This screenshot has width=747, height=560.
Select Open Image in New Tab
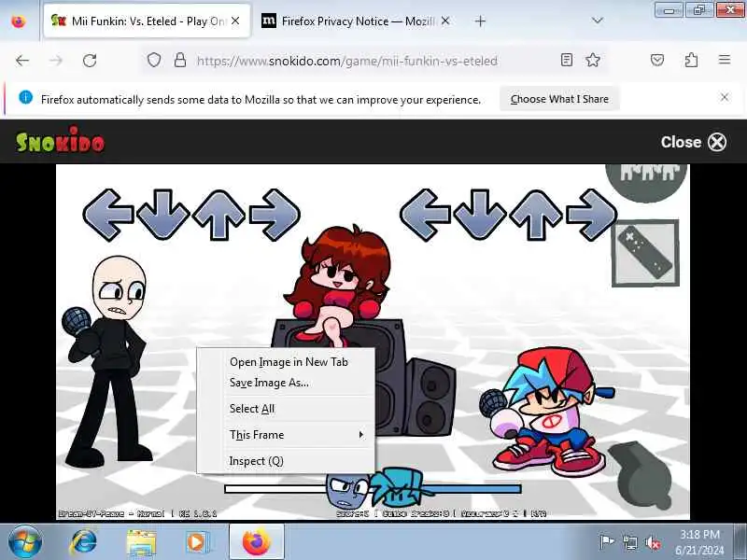pyautogui.click(x=289, y=362)
